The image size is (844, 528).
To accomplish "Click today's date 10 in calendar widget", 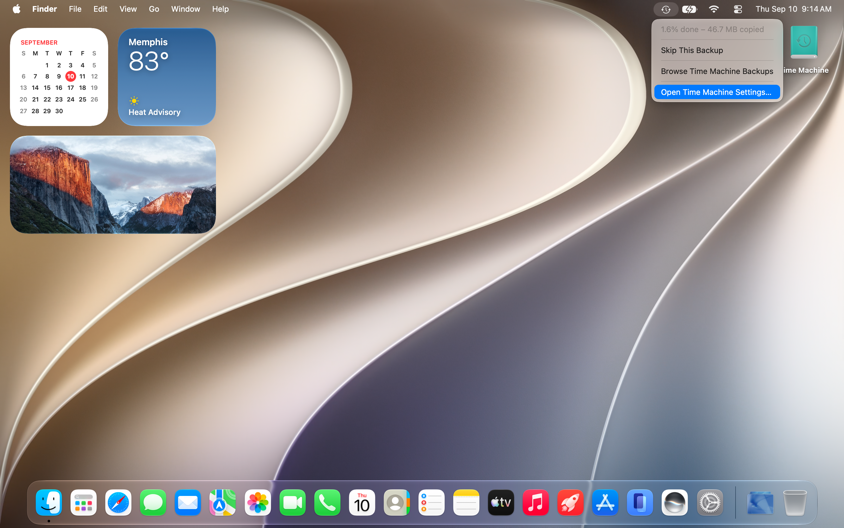I will click(x=71, y=76).
